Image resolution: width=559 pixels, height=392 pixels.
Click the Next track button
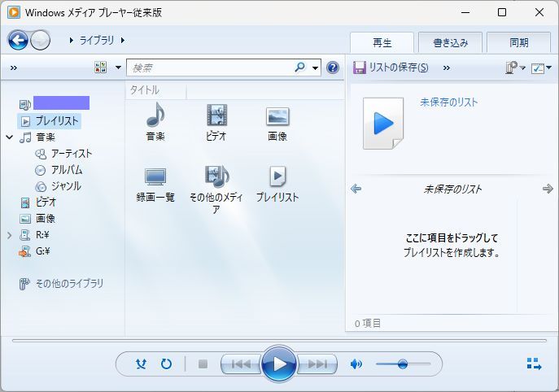pos(317,364)
